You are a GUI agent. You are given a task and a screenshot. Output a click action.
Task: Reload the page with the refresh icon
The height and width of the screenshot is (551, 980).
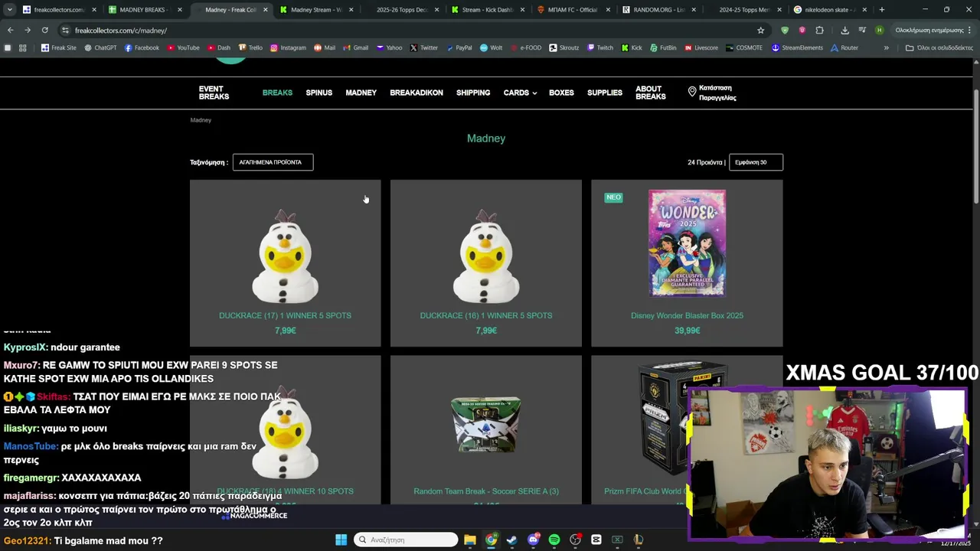(44, 30)
